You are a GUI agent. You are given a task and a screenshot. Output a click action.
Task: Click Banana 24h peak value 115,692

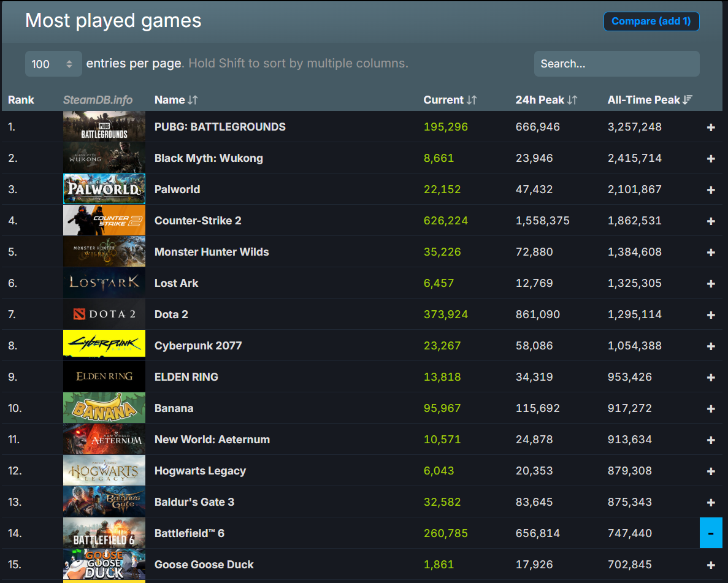click(538, 408)
